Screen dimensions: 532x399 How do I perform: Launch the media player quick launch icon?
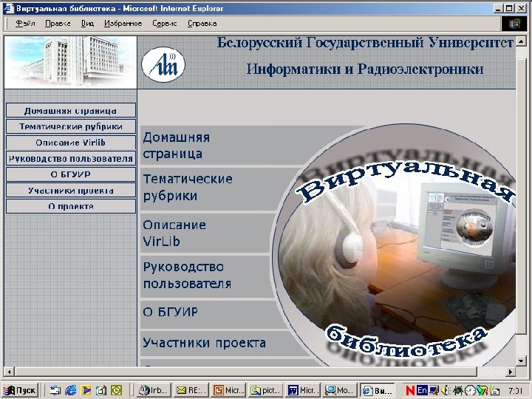pos(86,391)
